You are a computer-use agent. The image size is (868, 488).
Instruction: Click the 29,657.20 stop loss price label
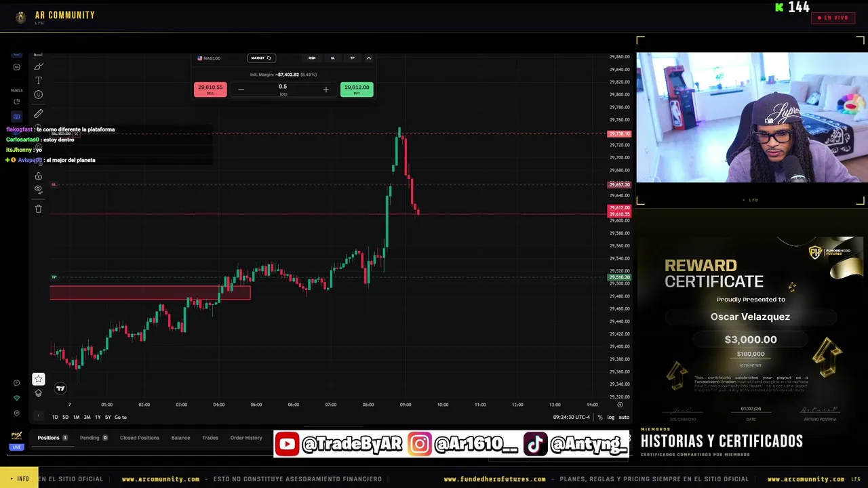(619, 184)
